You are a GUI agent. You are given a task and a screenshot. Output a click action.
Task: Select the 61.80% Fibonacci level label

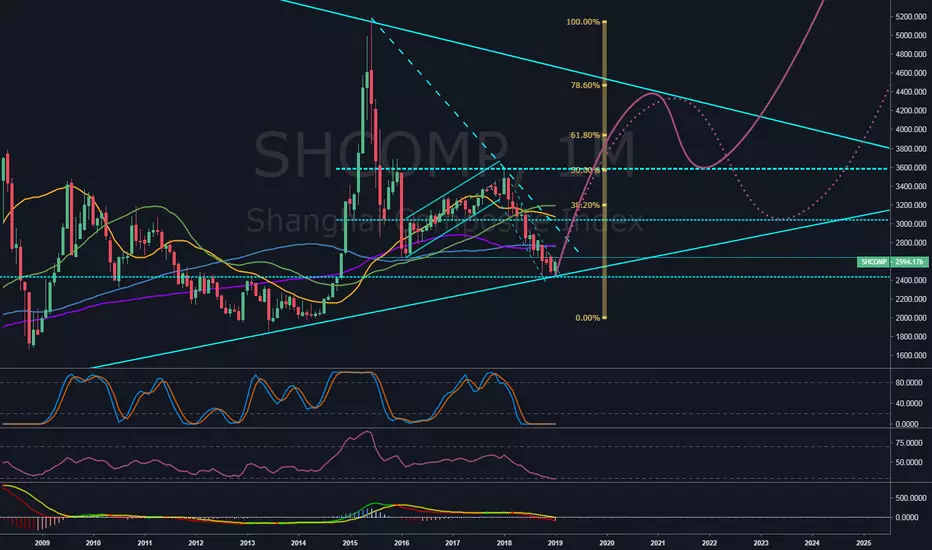[x=585, y=136]
